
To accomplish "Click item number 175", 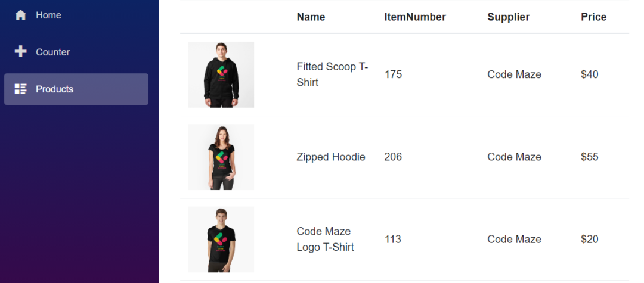I will [393, 74].
